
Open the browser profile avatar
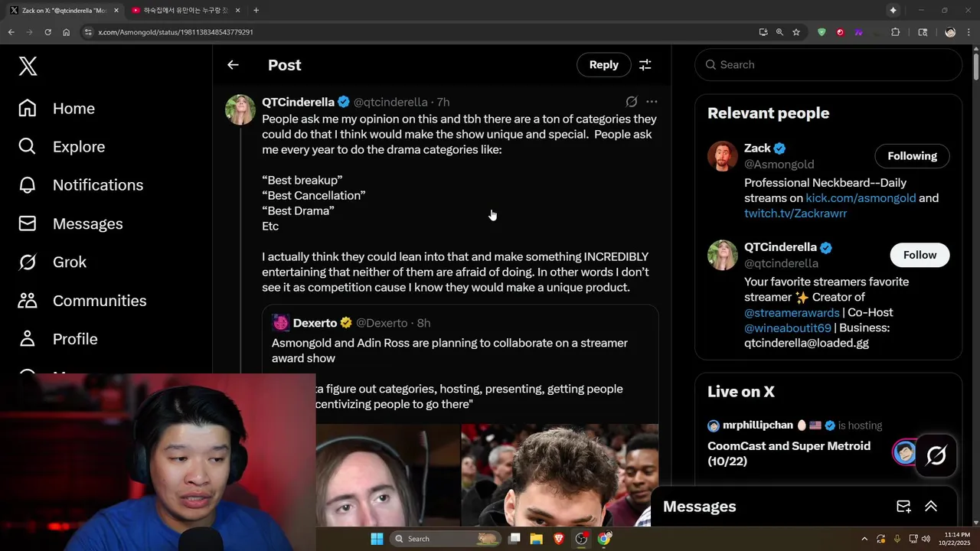[950, 32]
